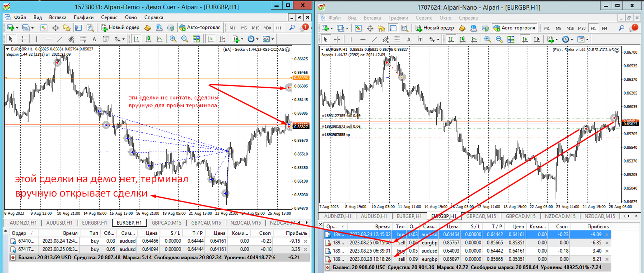
Task: Select H1 timeframe in Alpari-Demo window
Action: pyautogui.click(x=279, y=28)
